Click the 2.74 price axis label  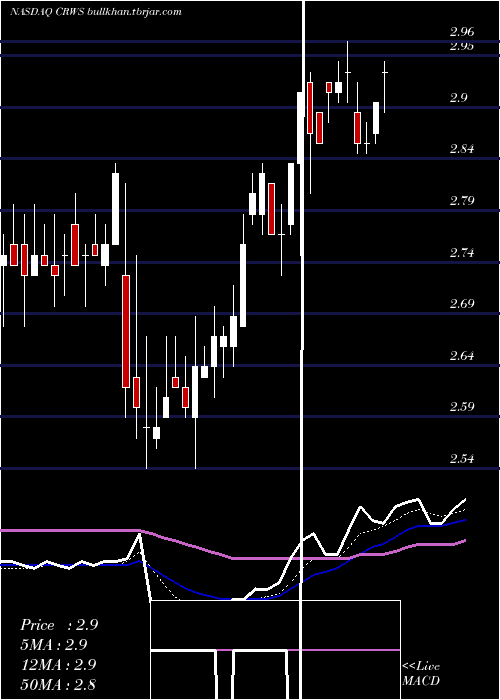click(x=462, y=253)
